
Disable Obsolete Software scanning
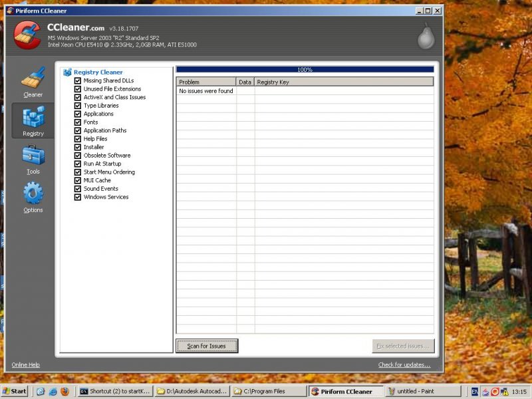[x=78, y=156]
